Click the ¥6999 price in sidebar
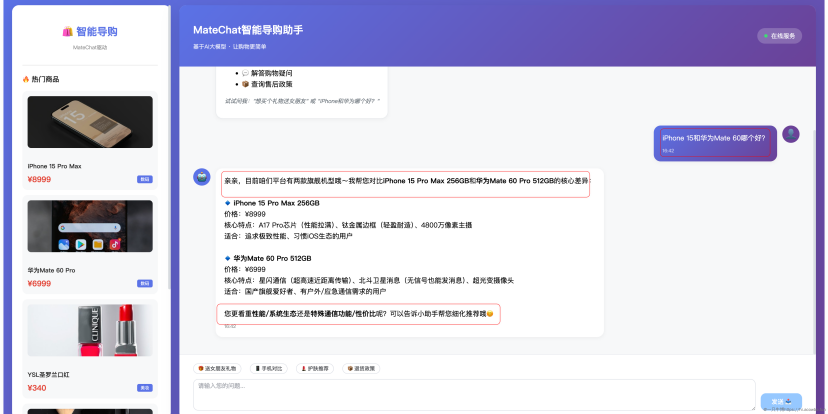The image size is (828, 414). click(x=39, y=284)
